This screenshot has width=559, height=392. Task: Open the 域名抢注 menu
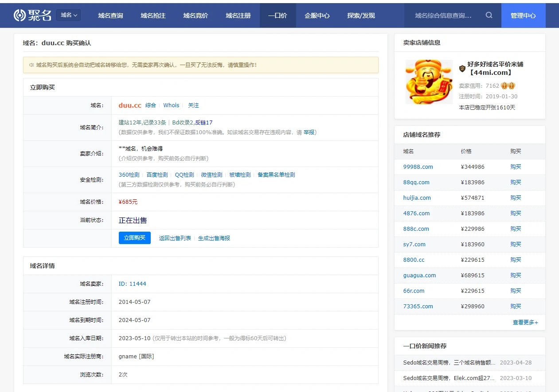[153, 16]
